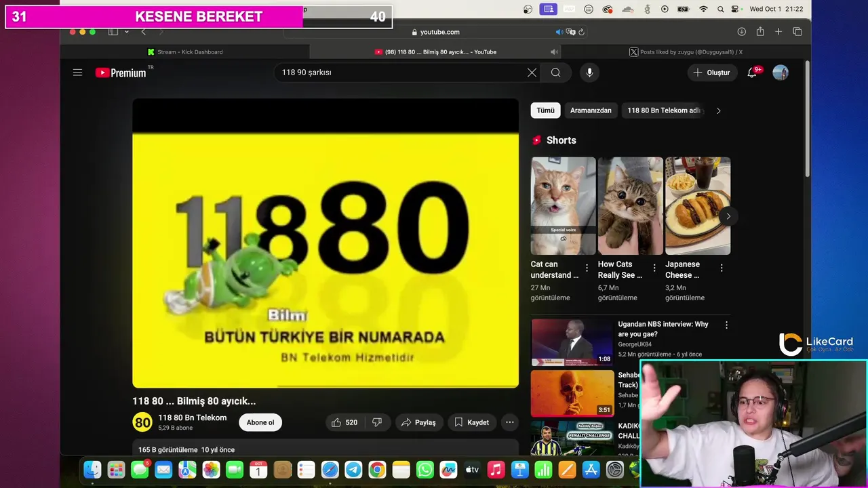Open Google Chrome from the dock
This screenshot has width=868, height=488.
point(377,470)
